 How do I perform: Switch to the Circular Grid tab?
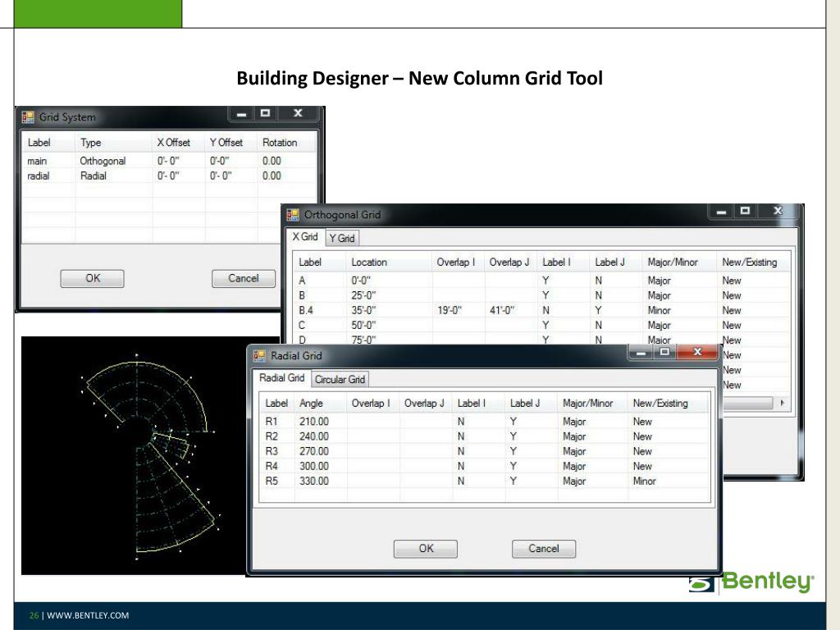[340, 379]
